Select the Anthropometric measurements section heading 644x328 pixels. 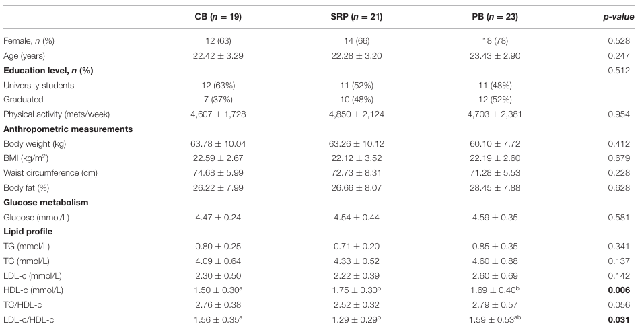click(x=68, y=129)
